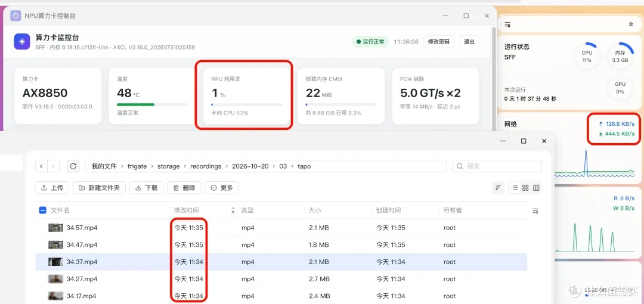The height and width of the screenshot is (304, 644).
Task: Open storage breadcrumb folder
Action: click(x=168, y=166)
